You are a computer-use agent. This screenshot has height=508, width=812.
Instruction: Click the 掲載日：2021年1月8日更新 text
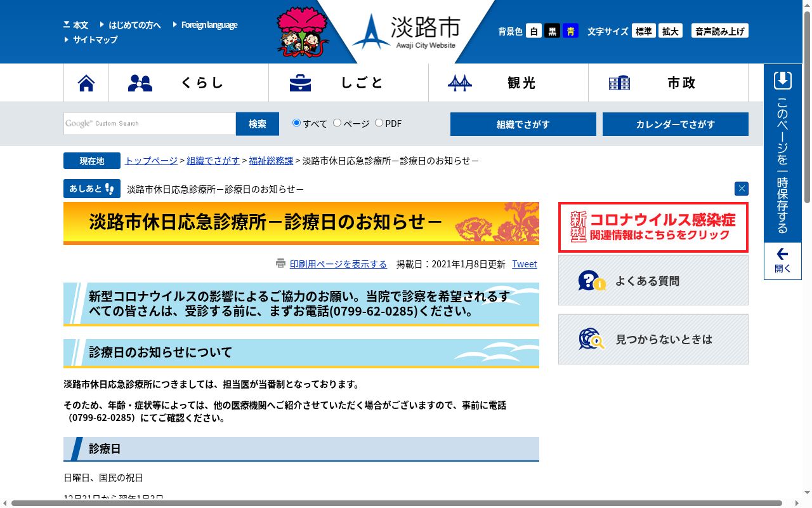(x=450, y=264)
